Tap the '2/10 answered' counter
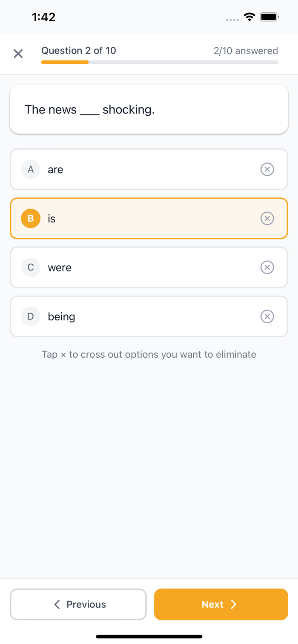Image resolution: width=298 pixels, height=644 pixels. [x=246, y=51]
